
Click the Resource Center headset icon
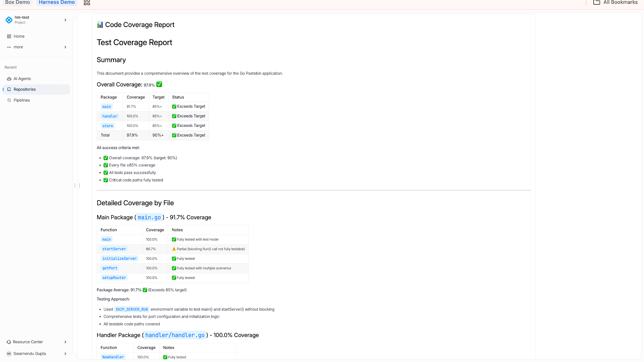click(x=8, y=342)
